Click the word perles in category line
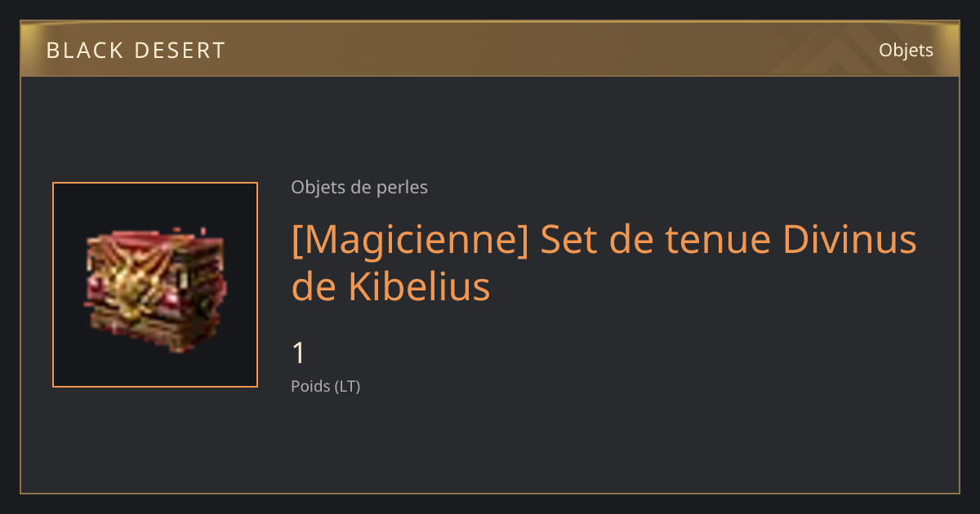 point(403,188)
